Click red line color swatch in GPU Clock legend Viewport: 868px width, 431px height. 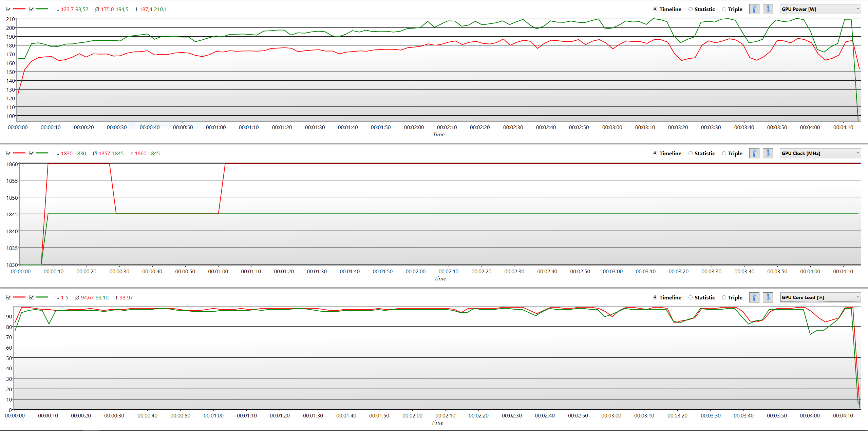pos(19,153)
